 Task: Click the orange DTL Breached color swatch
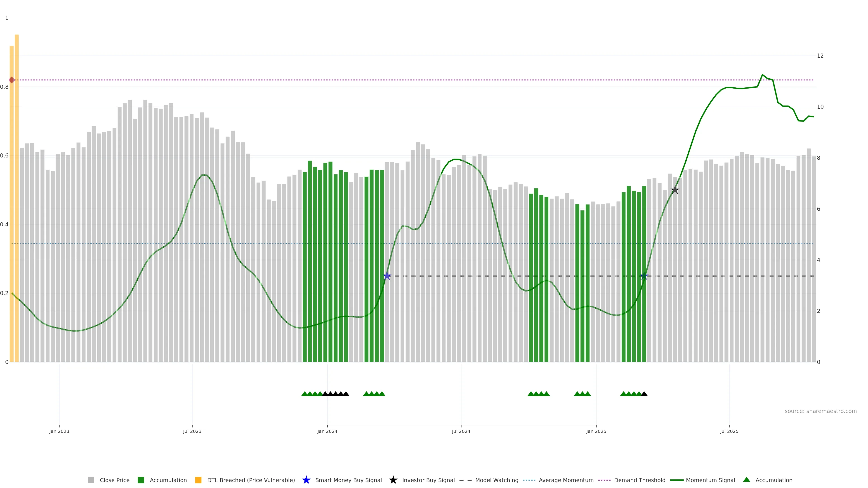(x=198, y=480)
